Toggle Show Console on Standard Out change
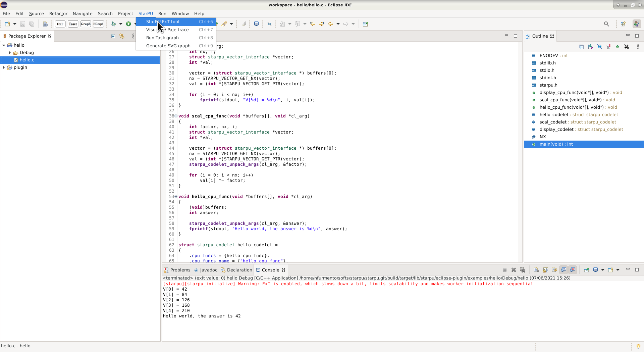Image resolution: width=644 pixels, height=352 pixels. [563, 270]
